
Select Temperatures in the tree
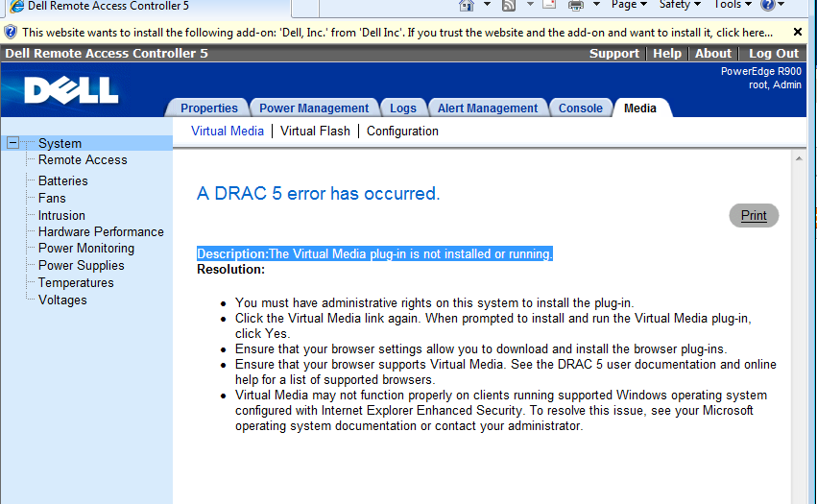point(76,282)
